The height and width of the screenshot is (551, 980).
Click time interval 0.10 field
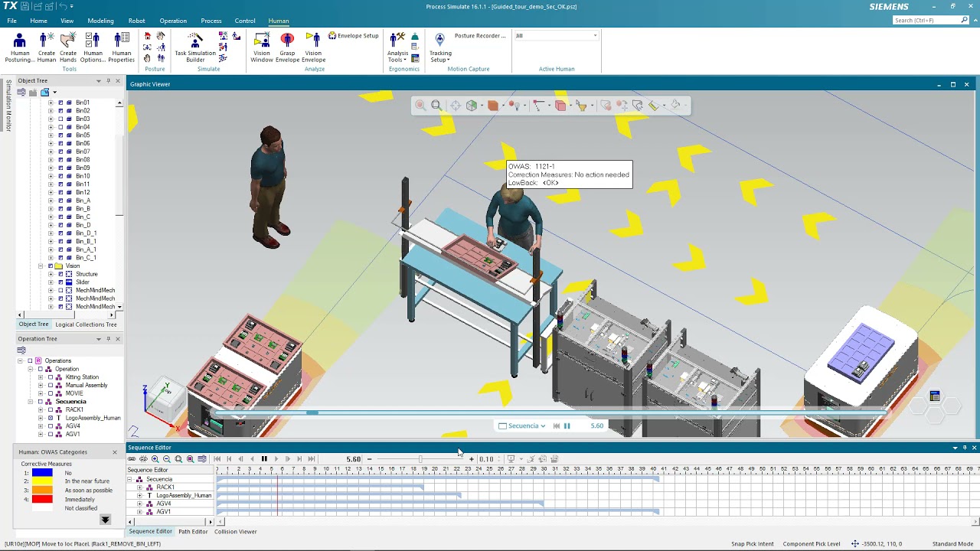[486, 459]
